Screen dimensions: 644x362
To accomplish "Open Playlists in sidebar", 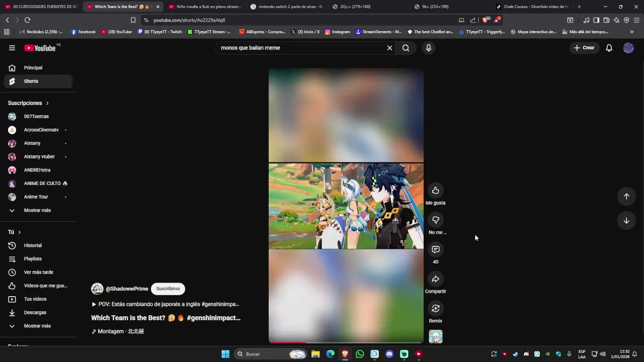I will [38, 259].
